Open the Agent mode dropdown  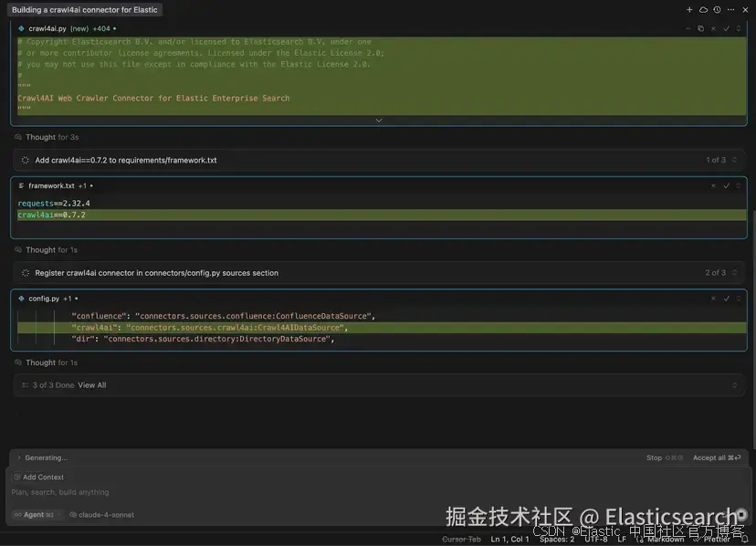(37, 515)
